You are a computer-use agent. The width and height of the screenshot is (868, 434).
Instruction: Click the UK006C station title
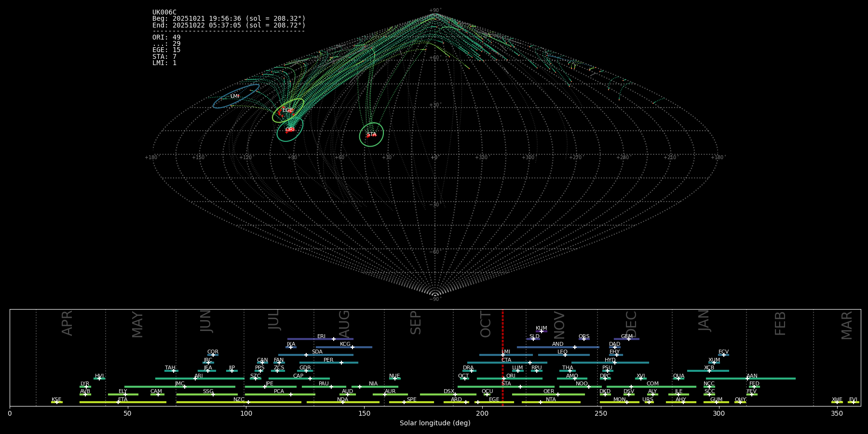[164, 13]
